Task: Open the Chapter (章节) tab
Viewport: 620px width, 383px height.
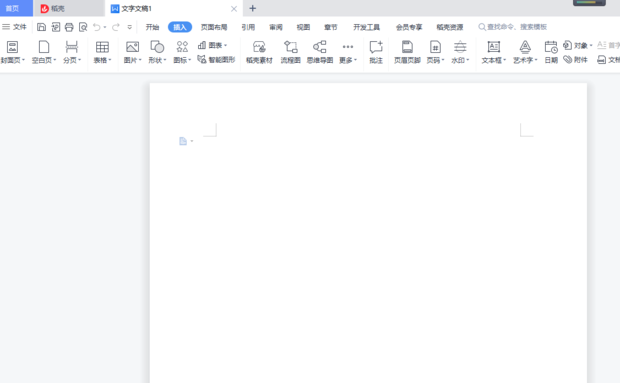Action: (x=331, y=27)
